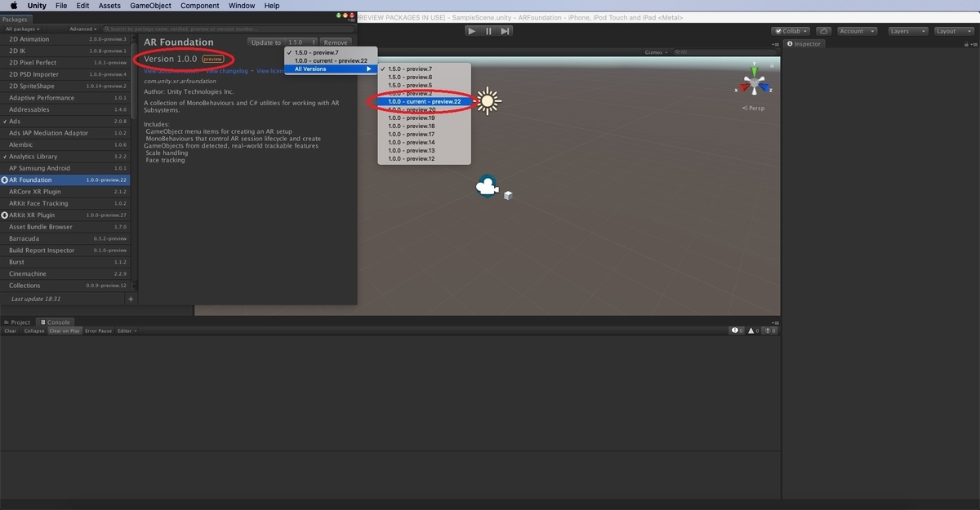
Task: Click the plus icon to add package
Action: pyautogui.click(x=131, y=299)
